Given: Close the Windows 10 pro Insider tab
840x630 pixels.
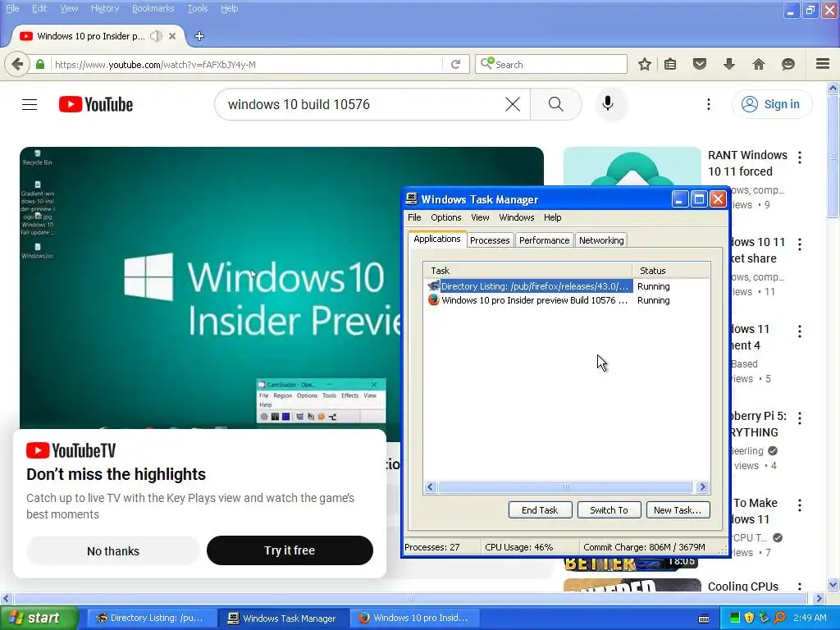Looking at the screenshot, I should [x=172, y=36].
